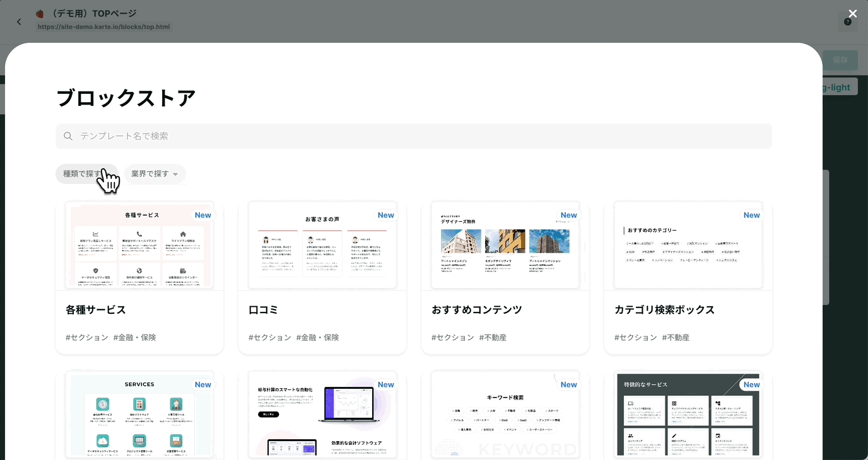The width and height of the screenshot is (868, 460).
Task: Click #セクション tag on 口コミ card
Action: click(270, 338)
